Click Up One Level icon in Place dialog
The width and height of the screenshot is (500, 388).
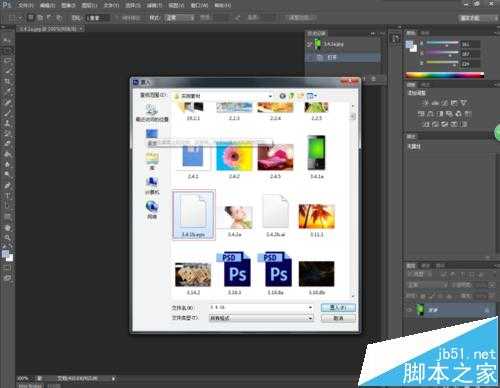coord(291,96)
